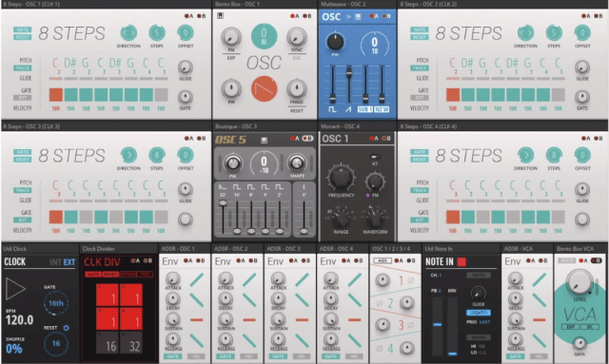Toggle the TRACK button in 8 Steps OSC 3
The image size is (609, 364).
click(23, 190)
